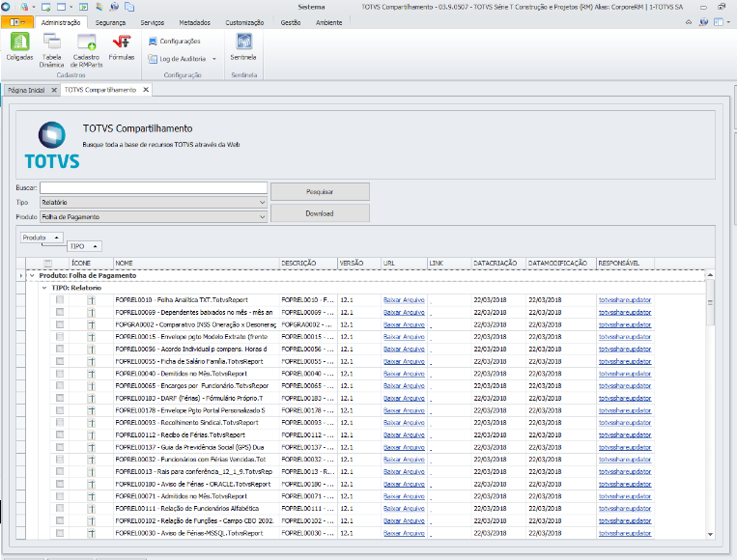Expand the row indicator arrow beside Produto group
737x560 pixels.
tap(20, 275)
